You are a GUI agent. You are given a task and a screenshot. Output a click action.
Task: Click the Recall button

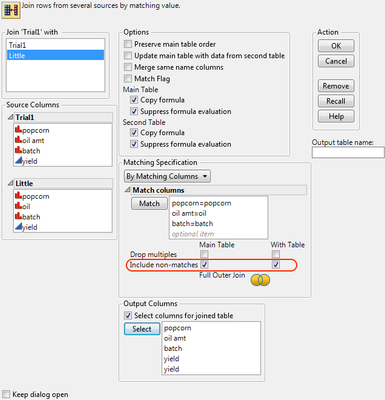point(336,101)
